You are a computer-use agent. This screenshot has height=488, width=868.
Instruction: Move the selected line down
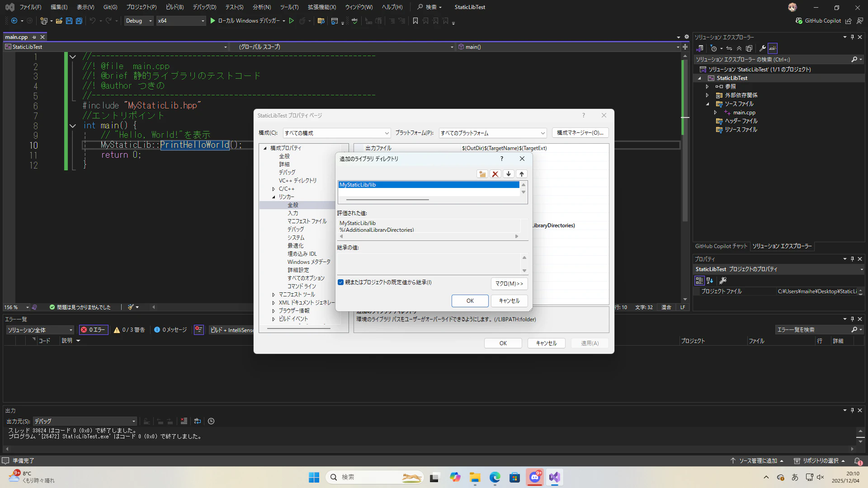pos(509,174)
